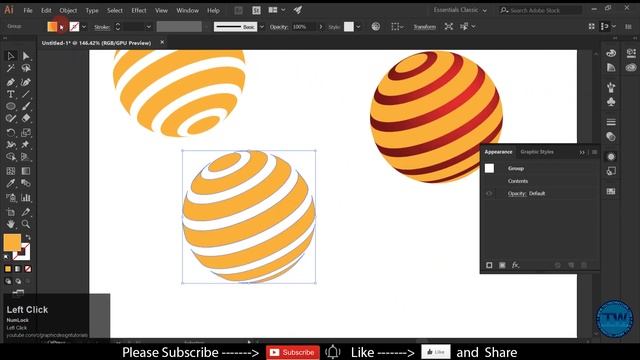This screenshot has height=360, width=640.
Task: Click the Transform link in control bar
Action: click(x=424, y=27)
